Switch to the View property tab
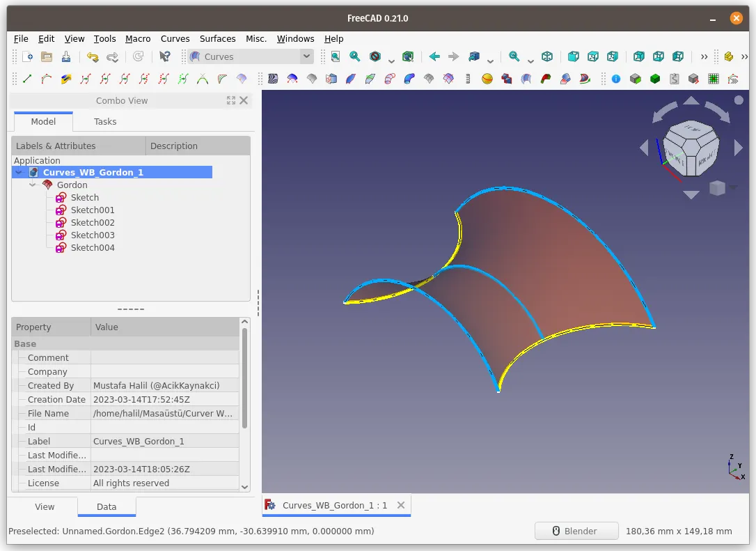This screenshot has height=551, width=756. click(45, 506)
